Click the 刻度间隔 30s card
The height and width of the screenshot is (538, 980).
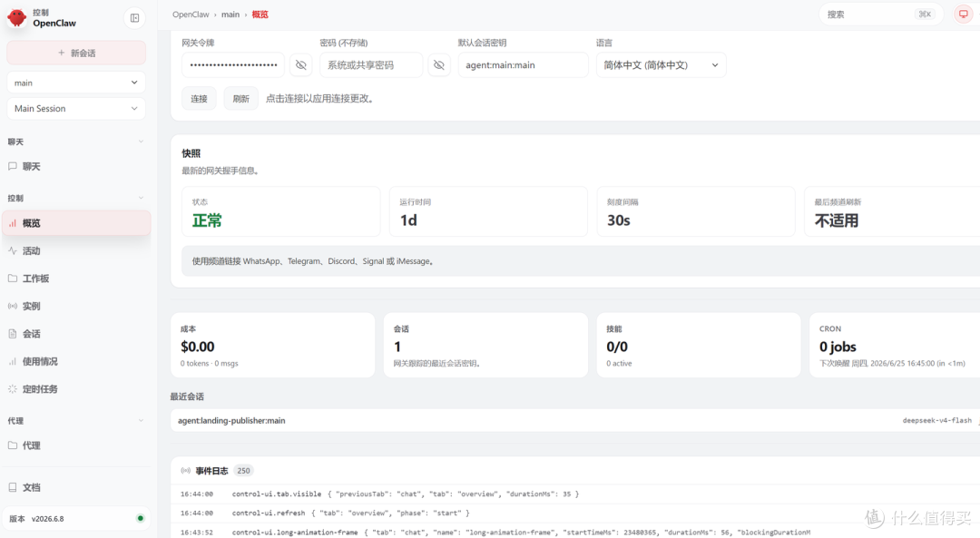tap(696, 211)
